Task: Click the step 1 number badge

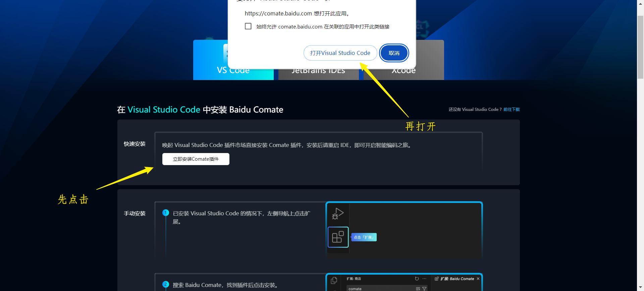Action: pos(166,213)
